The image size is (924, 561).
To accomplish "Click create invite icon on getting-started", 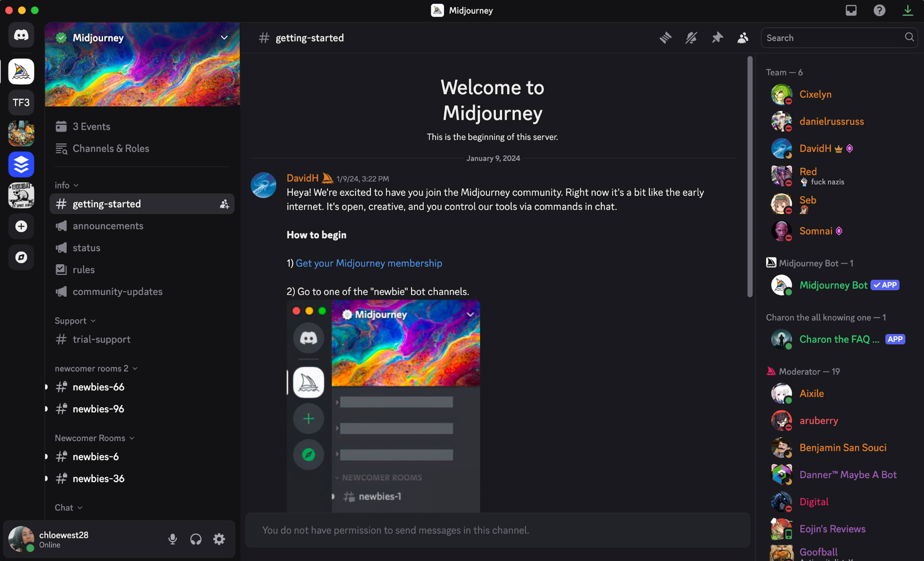I will click(x=224, y=204).
